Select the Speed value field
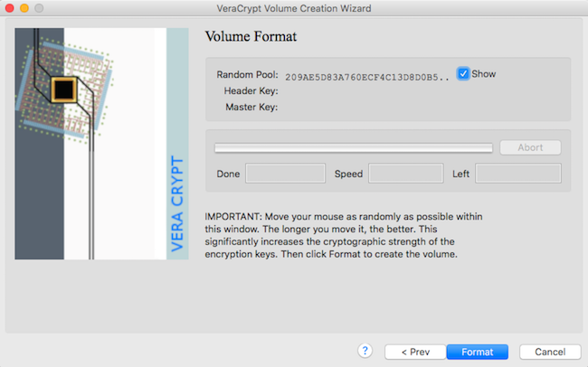This screenshot has width=588, height=367. 406,174
